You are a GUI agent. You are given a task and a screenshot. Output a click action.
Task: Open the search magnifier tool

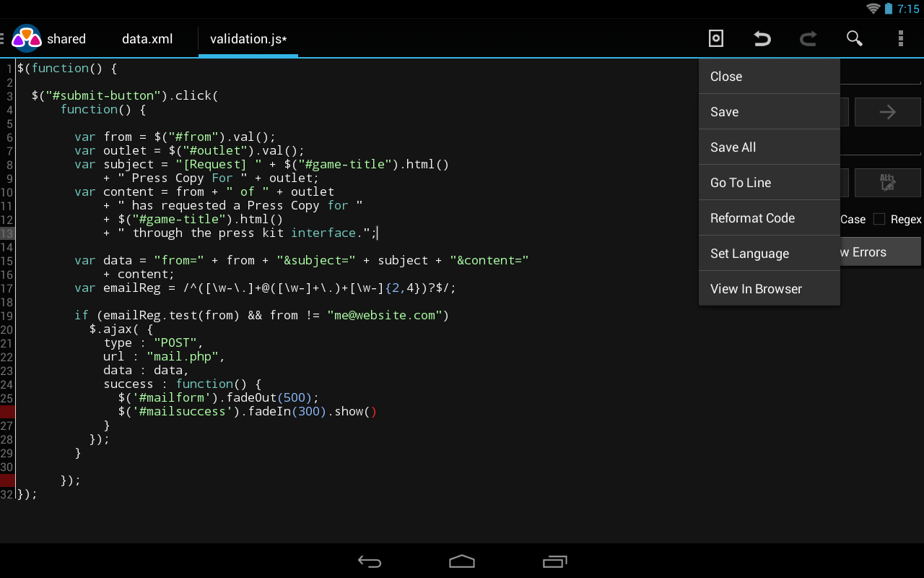click(854, 38)
